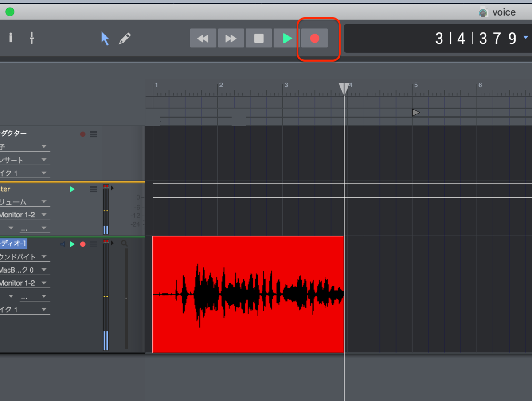
Task: Select the オーディオ-1 track name
Action: coord(14,244)
